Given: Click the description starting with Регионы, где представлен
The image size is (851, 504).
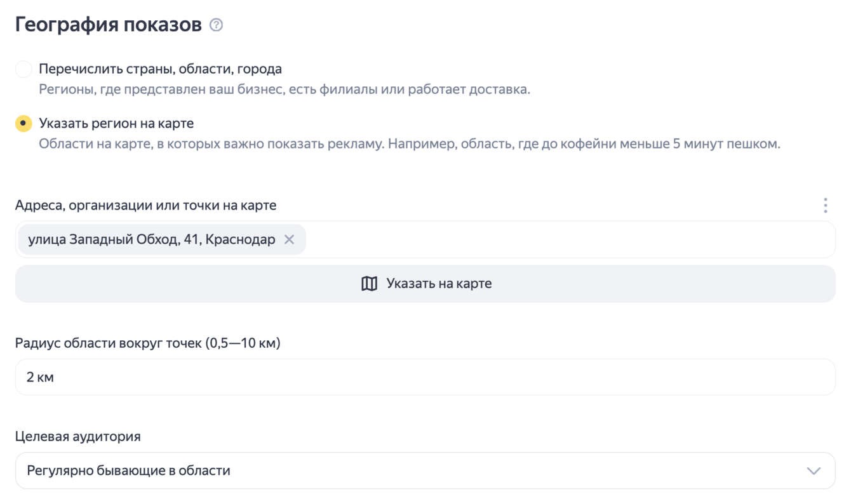Looking at the screenshot, I should coord(284,90).
